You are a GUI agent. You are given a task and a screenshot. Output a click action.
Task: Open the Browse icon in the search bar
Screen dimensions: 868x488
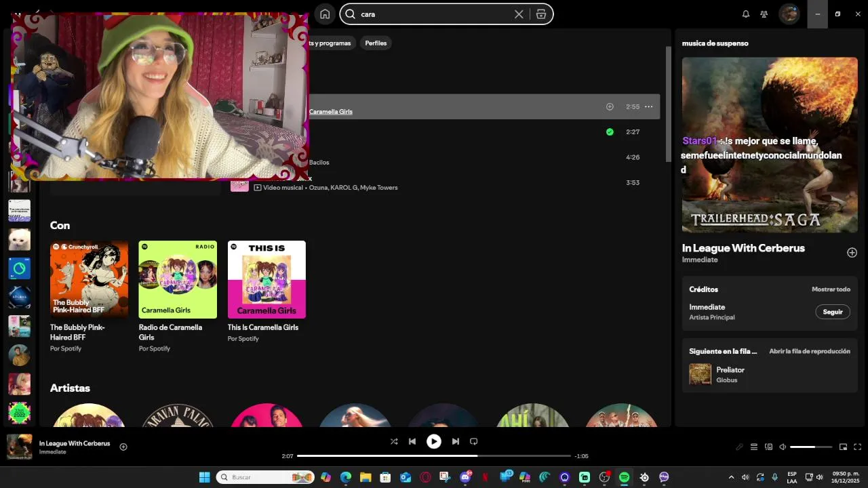(541, 14)
